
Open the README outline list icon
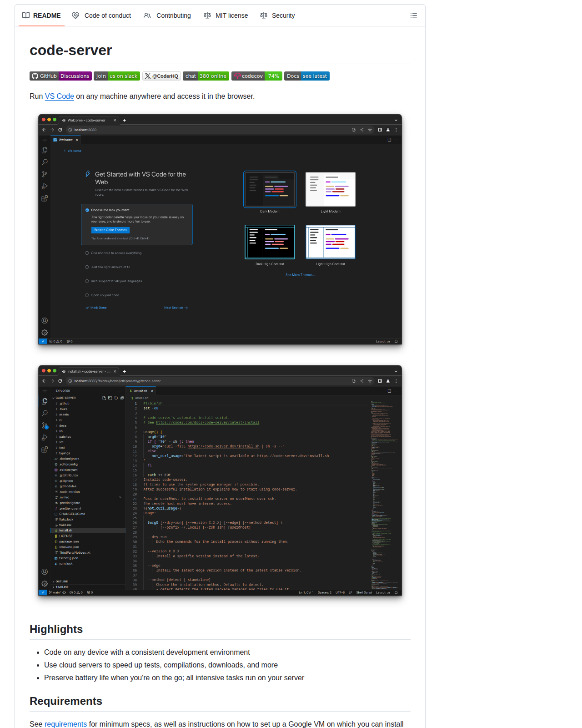pos(413,15)
